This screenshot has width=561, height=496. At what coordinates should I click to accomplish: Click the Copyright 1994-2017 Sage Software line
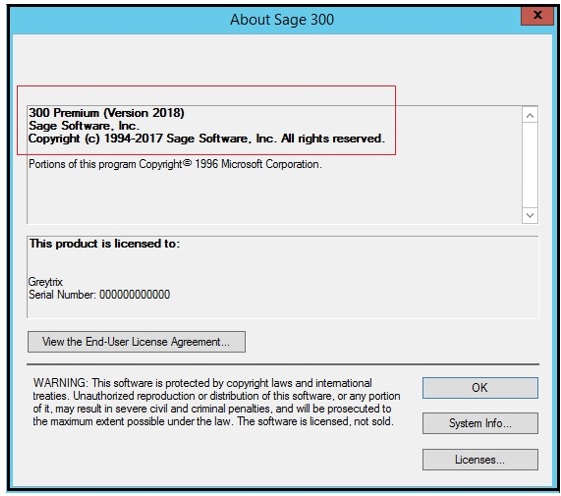[206, 138]
